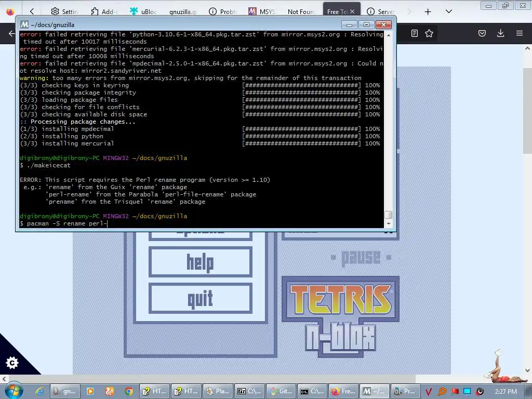Click the Firefox back navigation arrow
The width and height of the screenshot is (532, 399).
point(12,33)
